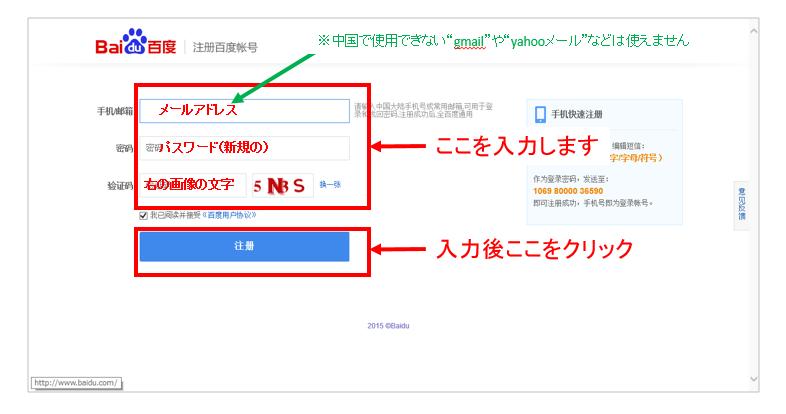
Task: Click the SMS number 1069 80000 36590
Action: click(x=568, y=191)
